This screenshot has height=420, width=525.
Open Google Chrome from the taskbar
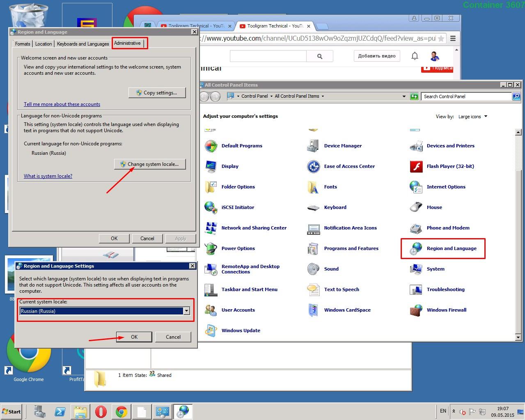pyautogui.click(x=121, y=412)
